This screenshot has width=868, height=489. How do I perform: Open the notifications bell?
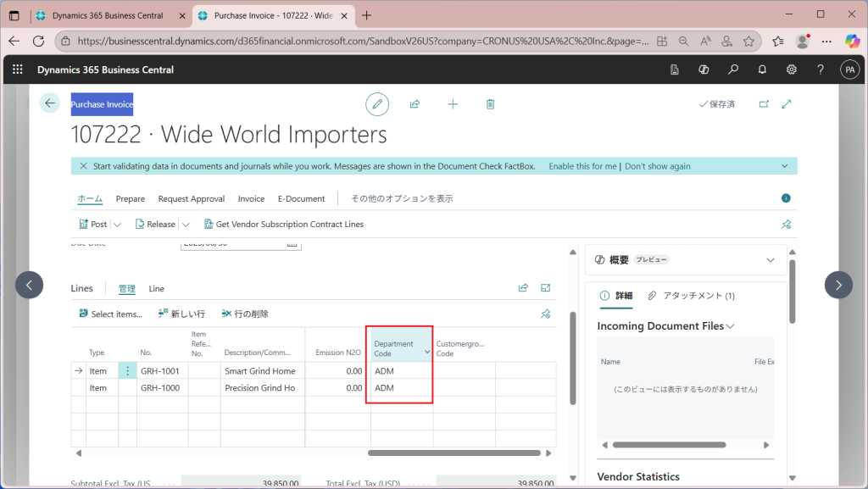(x=762, y=69)
